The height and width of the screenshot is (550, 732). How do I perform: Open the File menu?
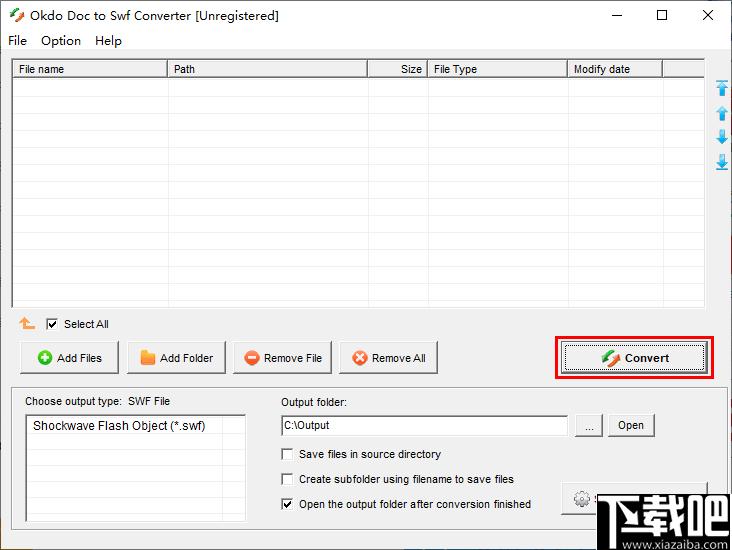coord(17,41)
